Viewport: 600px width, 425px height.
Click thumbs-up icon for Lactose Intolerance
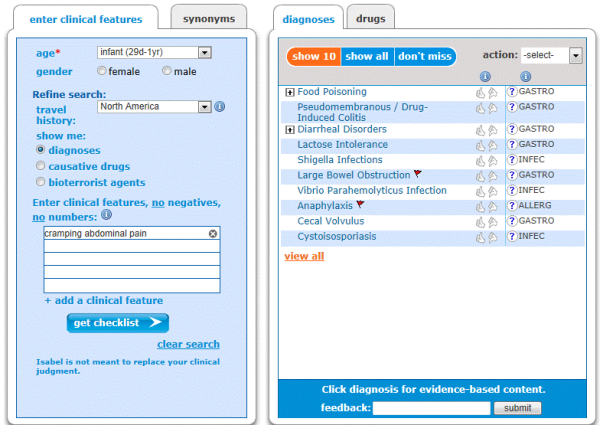[481, 145]
